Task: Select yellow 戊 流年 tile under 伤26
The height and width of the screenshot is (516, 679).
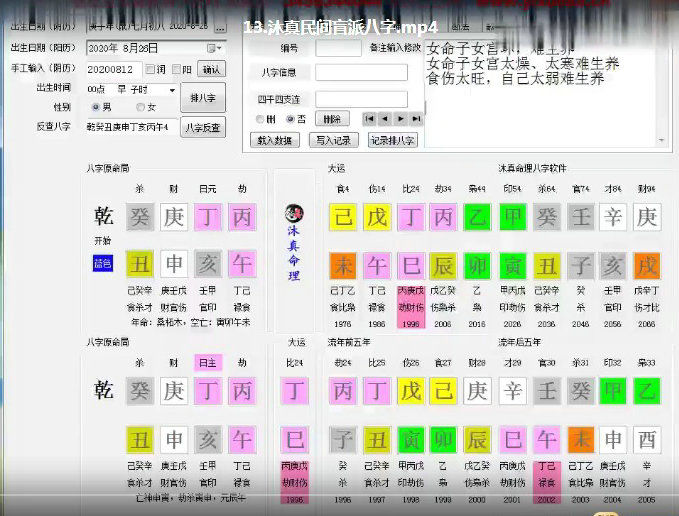Action: [x=411, y=390]
